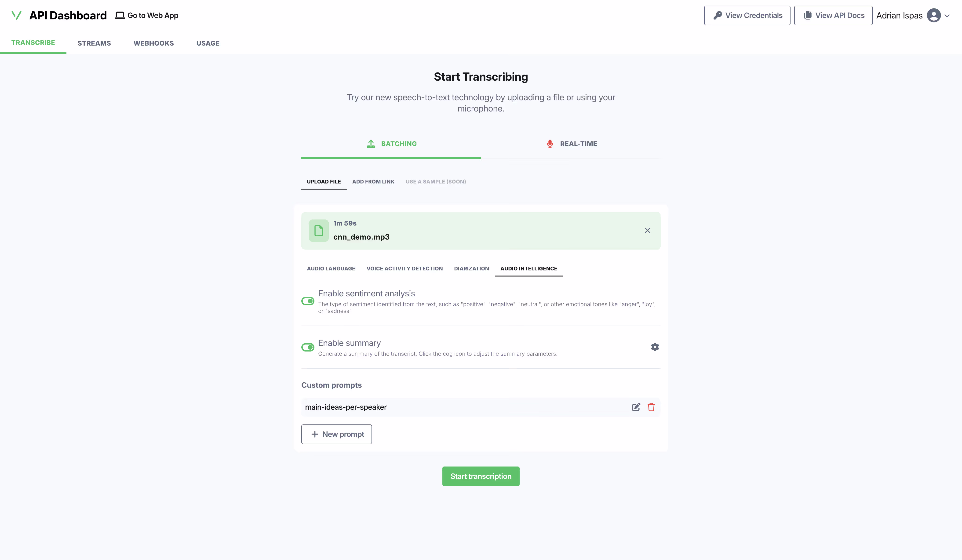The width and height of the screenshot is (962, 560).
Task: Edit the main-ideas-per-speaker prompt
Action: 636,407
